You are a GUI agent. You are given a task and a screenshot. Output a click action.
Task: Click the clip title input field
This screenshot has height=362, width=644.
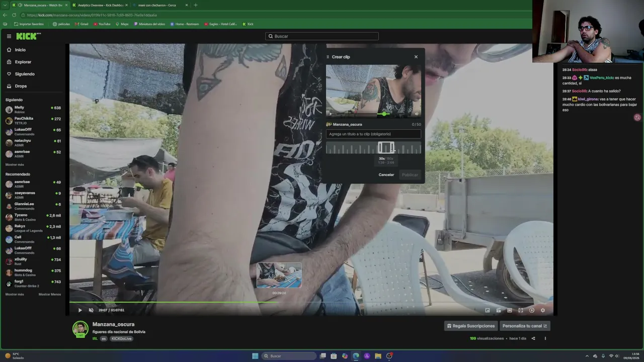pos(373,134)
